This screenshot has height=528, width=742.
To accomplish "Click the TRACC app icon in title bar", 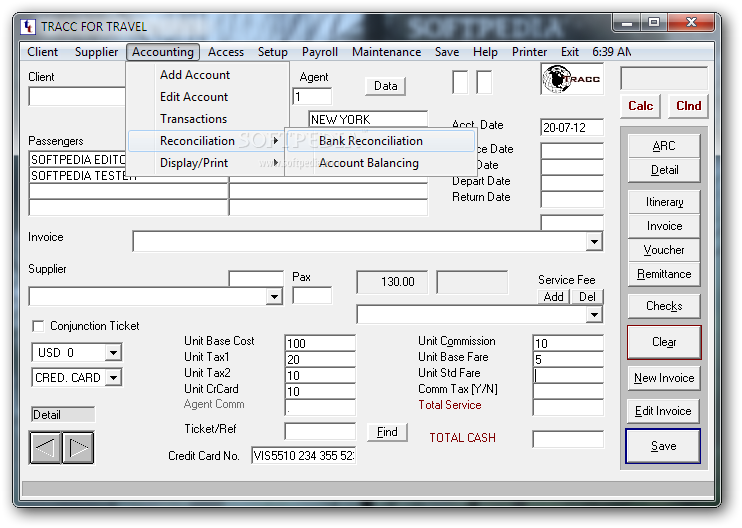I will (28, 26).
